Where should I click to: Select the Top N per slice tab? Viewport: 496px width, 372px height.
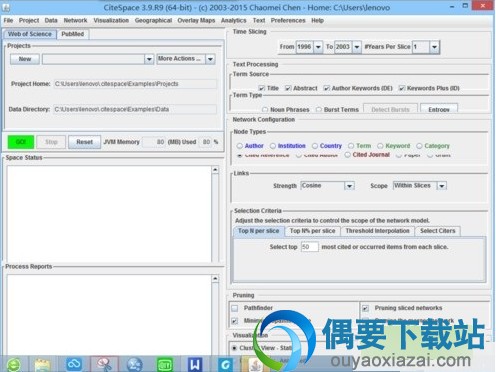(x=259, y=231)
